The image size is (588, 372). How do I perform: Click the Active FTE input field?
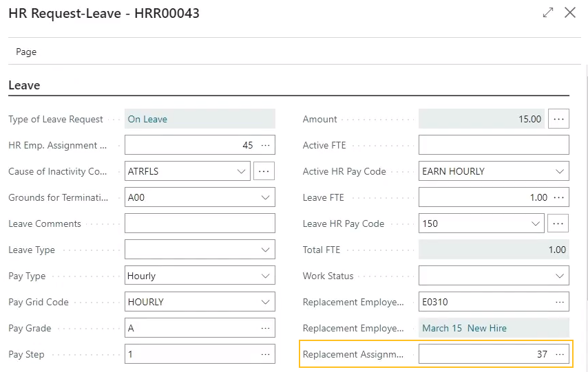tap(494, 145)
